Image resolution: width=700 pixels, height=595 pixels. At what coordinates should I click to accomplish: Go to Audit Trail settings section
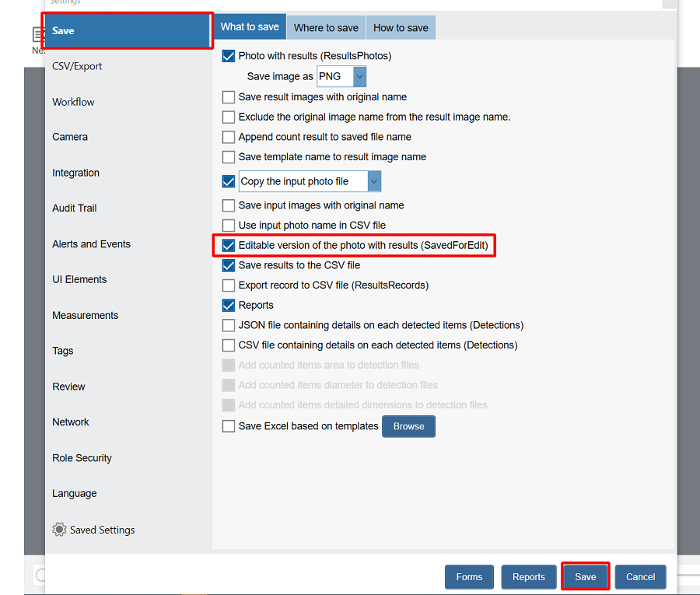click(75, 208)
